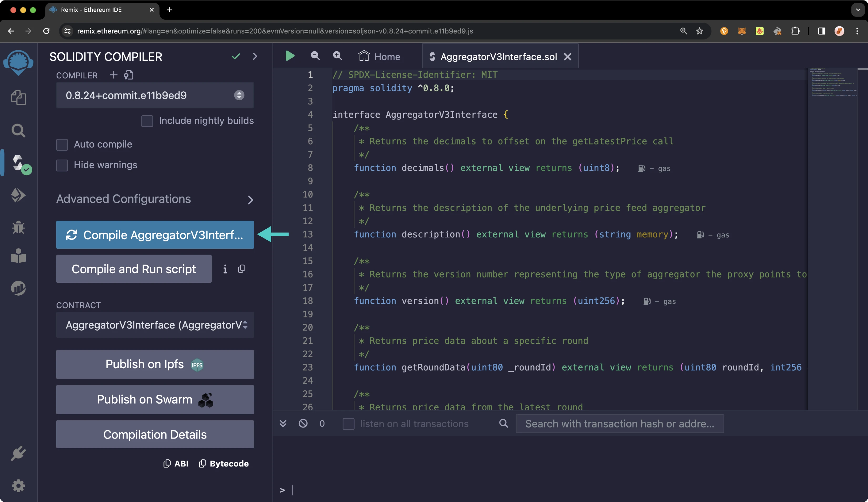Click editor line number 13
Screen dimensions: 868x502
(x=307, y=235)
